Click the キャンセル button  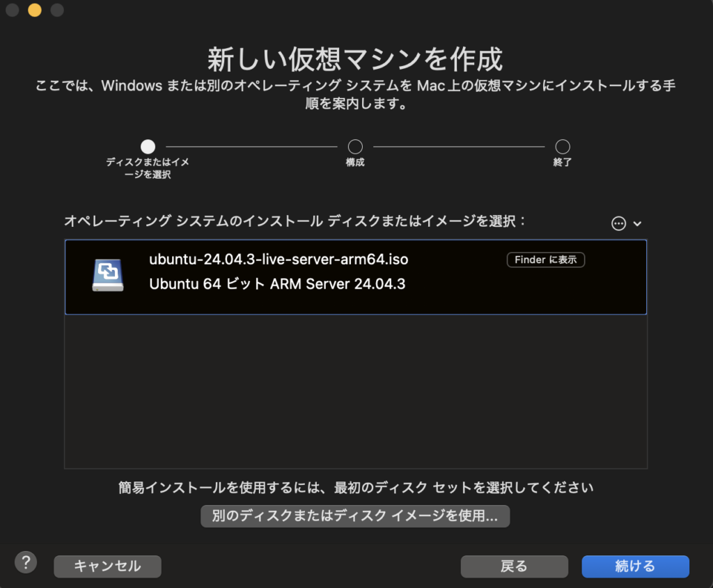(107, 566)
